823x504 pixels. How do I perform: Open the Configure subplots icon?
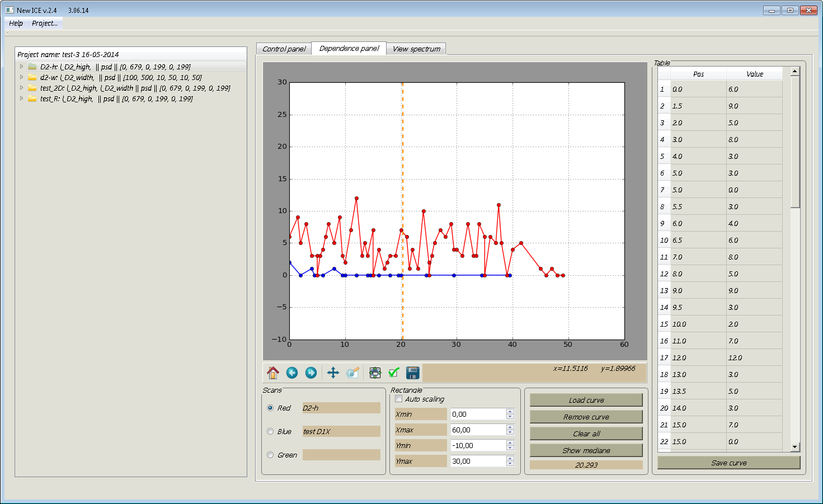click(x=375, y=373)
